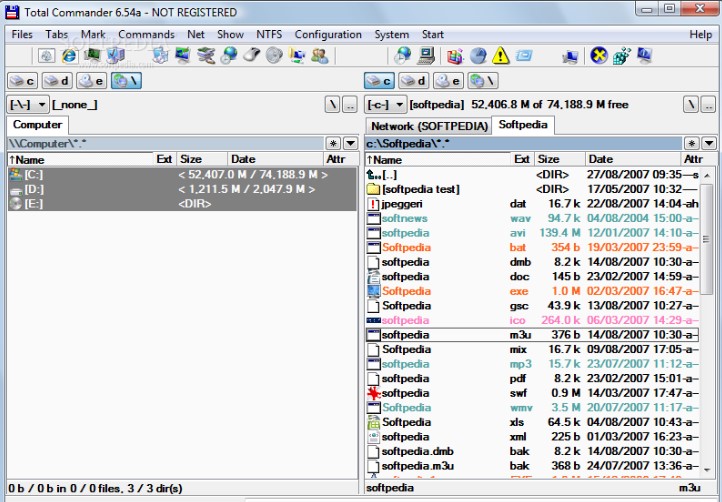
Task: Select the Softpedia xls file
Action: pos(533,422)
